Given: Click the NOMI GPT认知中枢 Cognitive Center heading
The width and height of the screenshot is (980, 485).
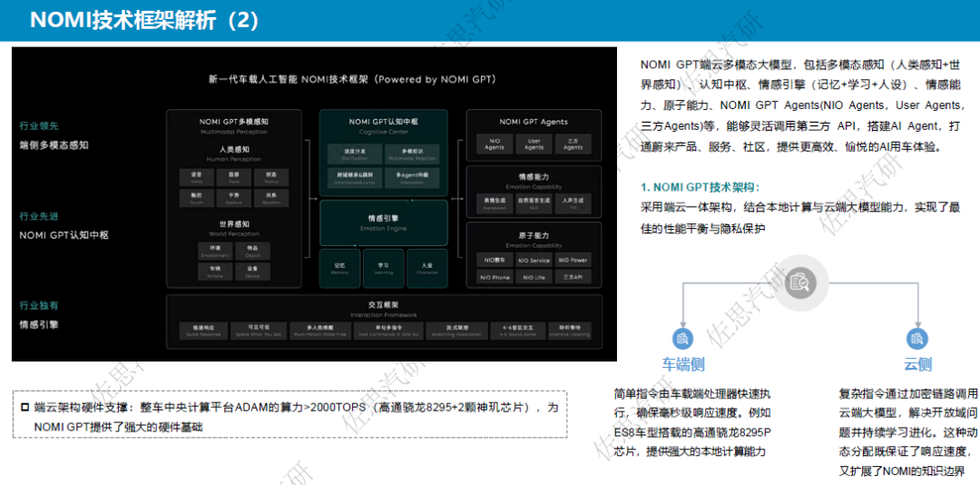Looking at the screenshot, I should (383, 125).
